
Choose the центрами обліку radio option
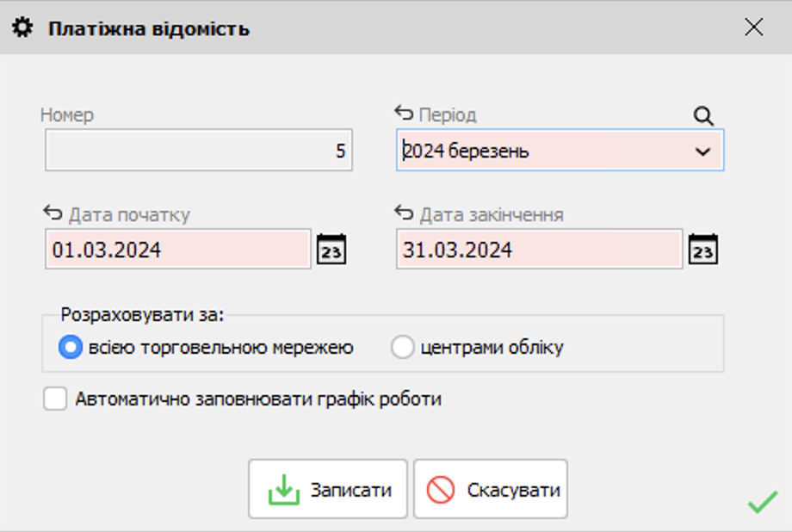coord(403,348)
